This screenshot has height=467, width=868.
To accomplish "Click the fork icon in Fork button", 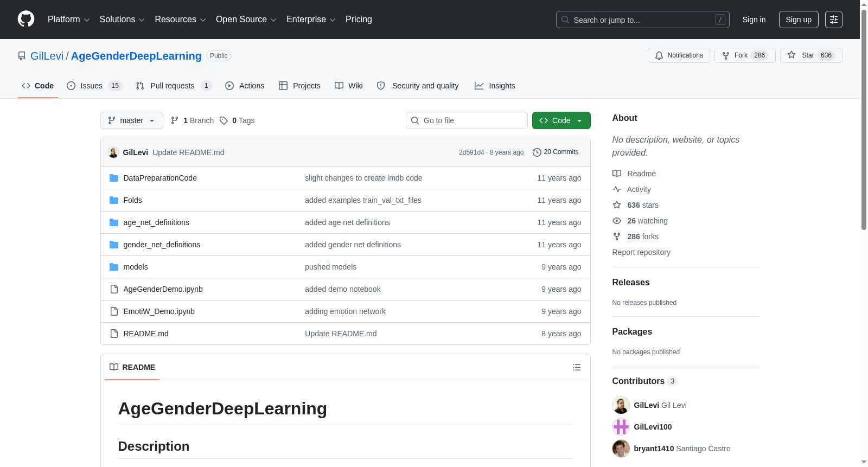I will point(726,55).
